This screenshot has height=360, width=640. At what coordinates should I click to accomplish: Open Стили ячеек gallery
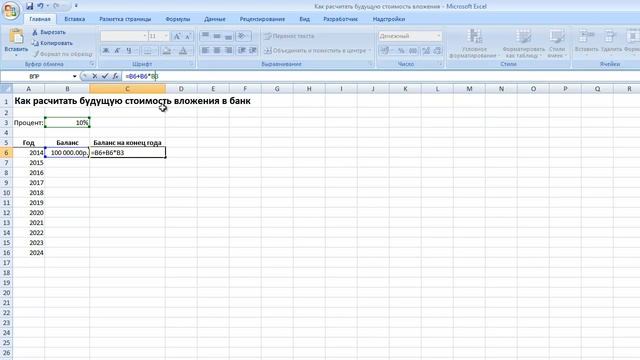[557, 43]
